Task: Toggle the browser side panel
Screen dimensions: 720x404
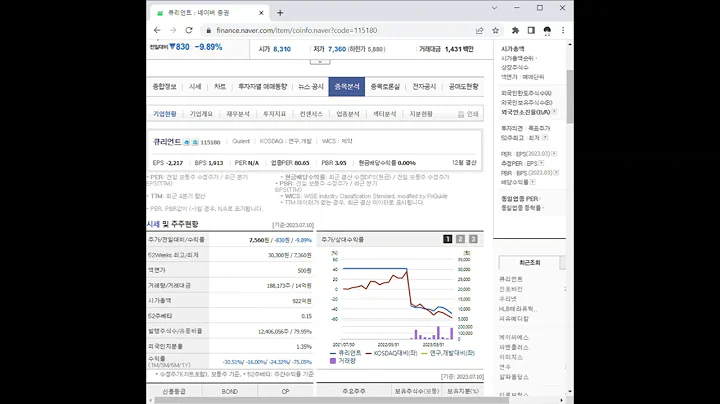Action: [x=531, y=30]
